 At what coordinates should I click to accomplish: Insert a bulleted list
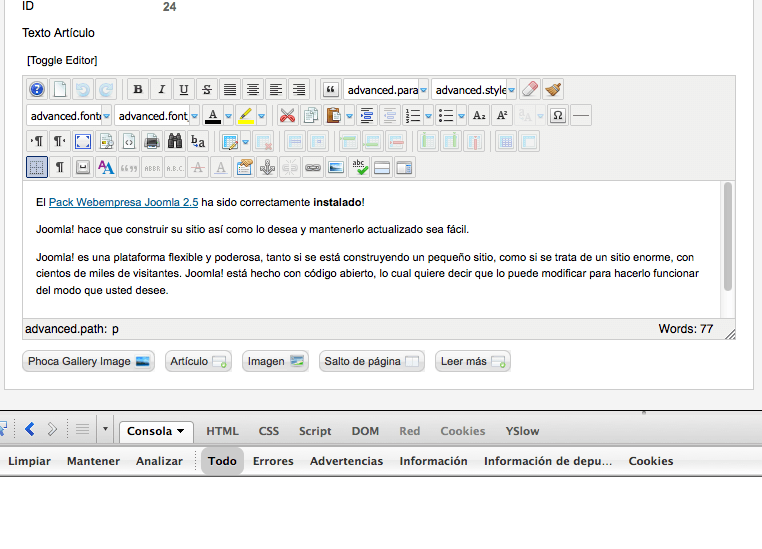446,116
